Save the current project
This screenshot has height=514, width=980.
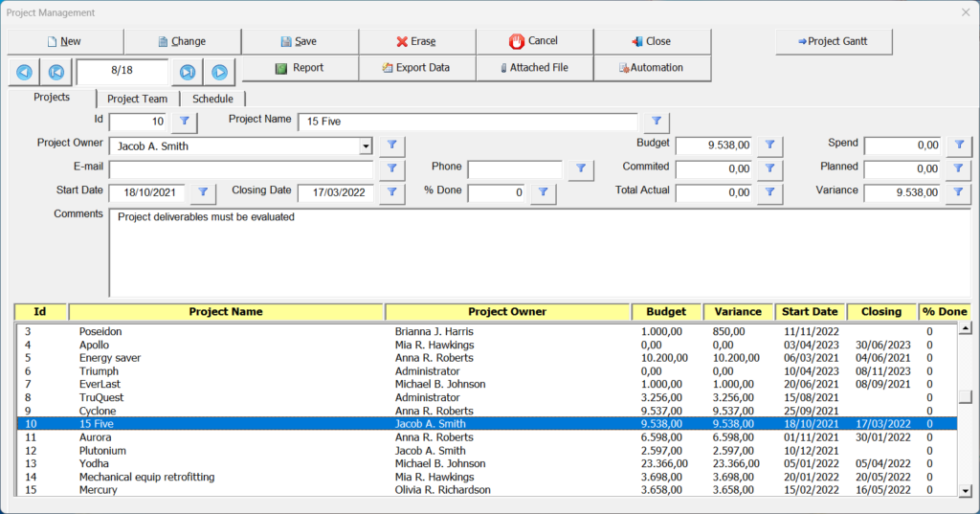coord(300,41)
